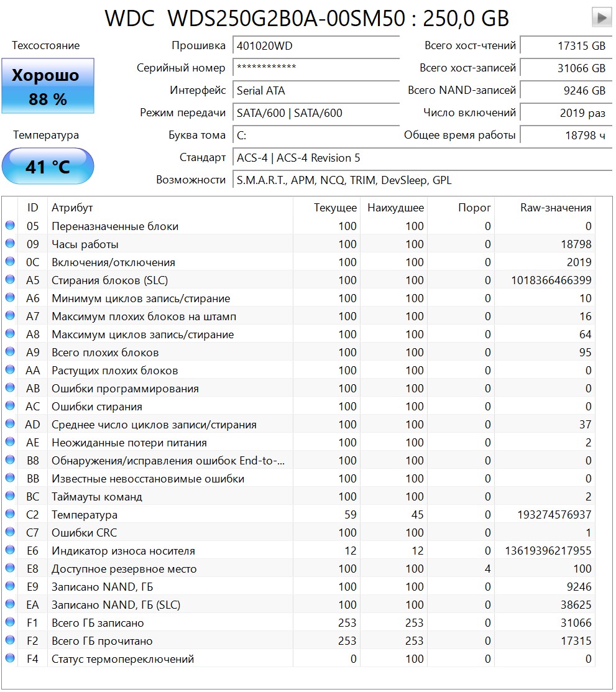Select attribute name Таймауты команд
616x692 pixels.
pyautogui.click(x=96, y=497)
